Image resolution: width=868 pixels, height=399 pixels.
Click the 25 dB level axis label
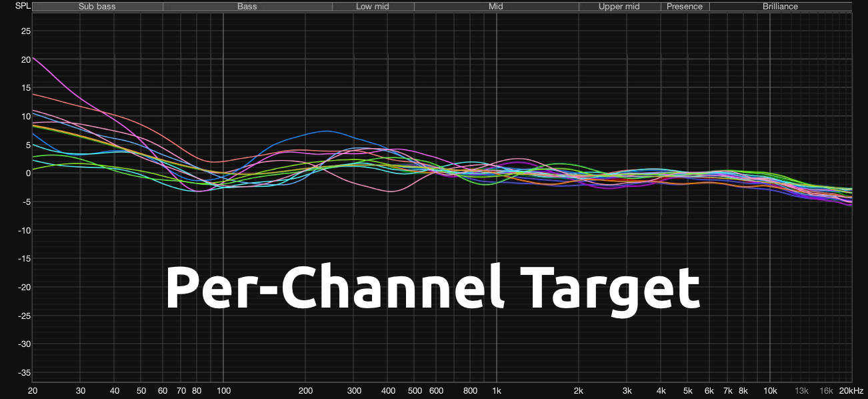25,31
